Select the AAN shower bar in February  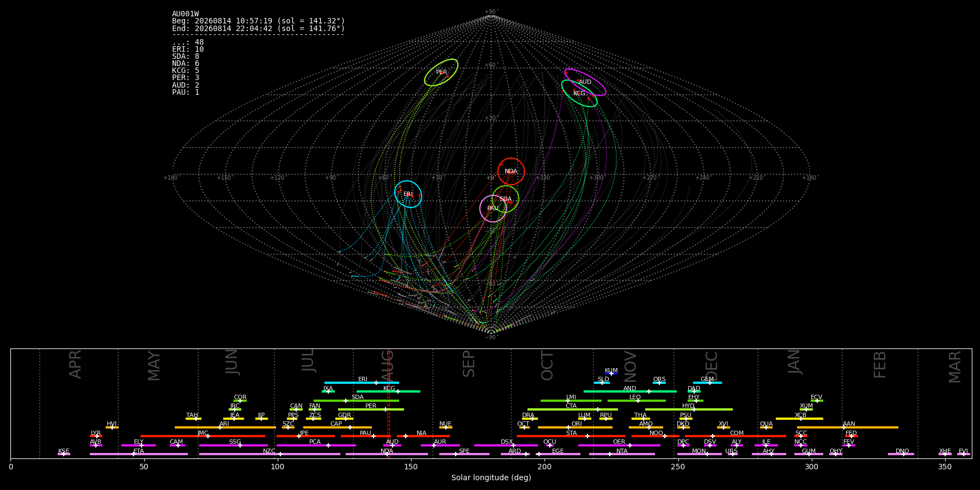(848, 427)
